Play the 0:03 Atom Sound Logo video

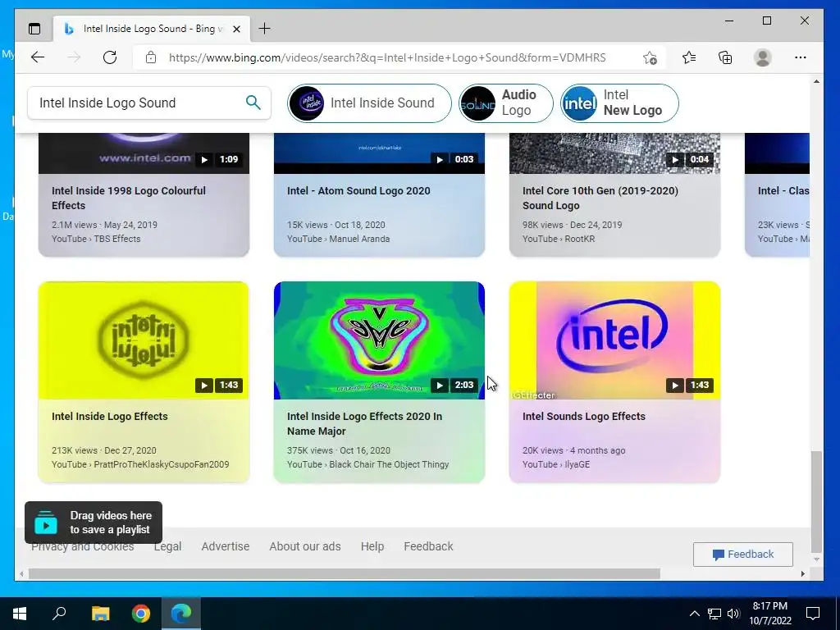tap(440, 159)
